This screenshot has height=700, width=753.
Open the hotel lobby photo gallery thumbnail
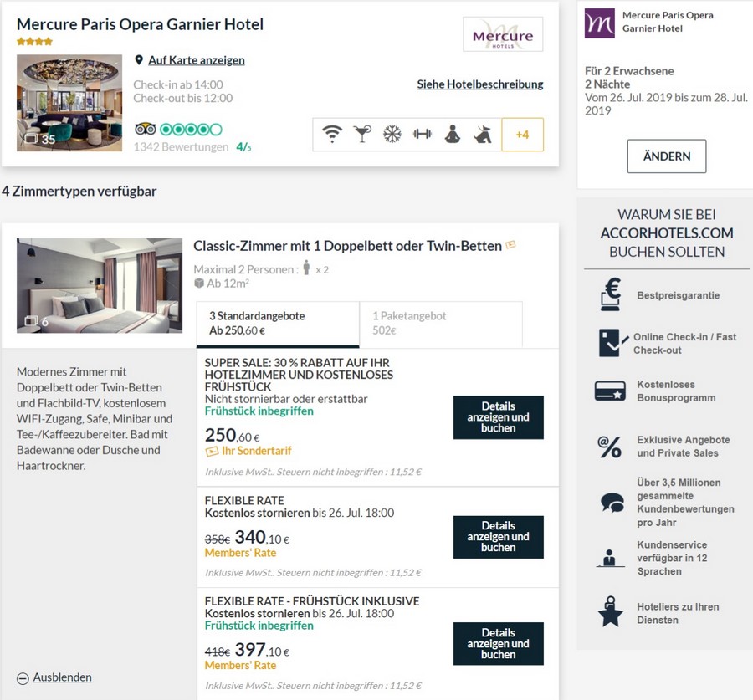tap(69, 103)
